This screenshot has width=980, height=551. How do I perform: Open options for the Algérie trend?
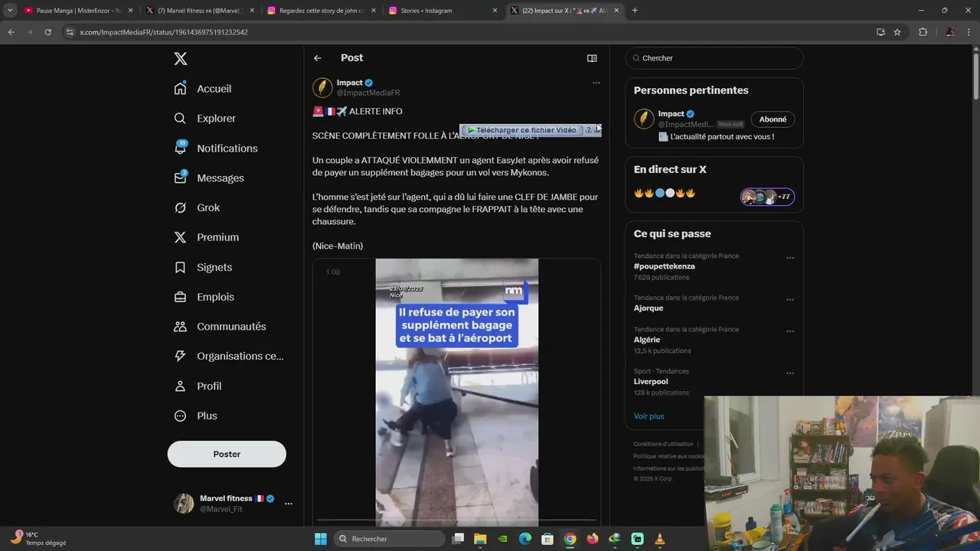click(790, 331)
